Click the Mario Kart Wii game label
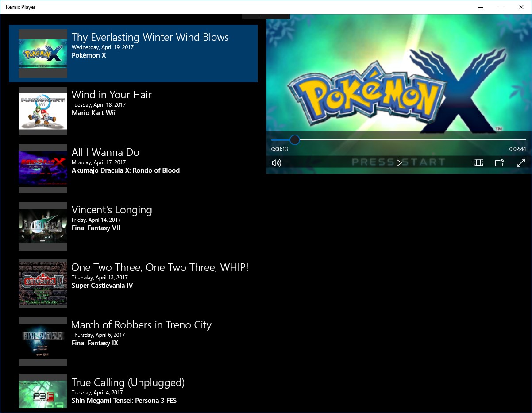 93,113
